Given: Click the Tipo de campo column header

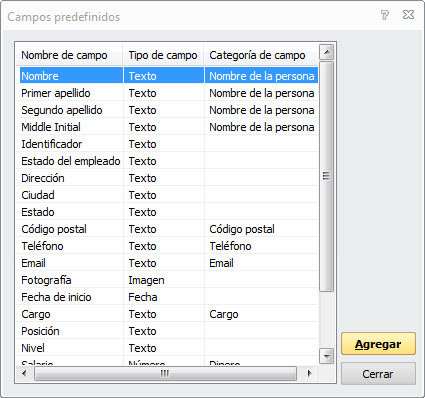Looking at the screenshot, I should [163, 55].
